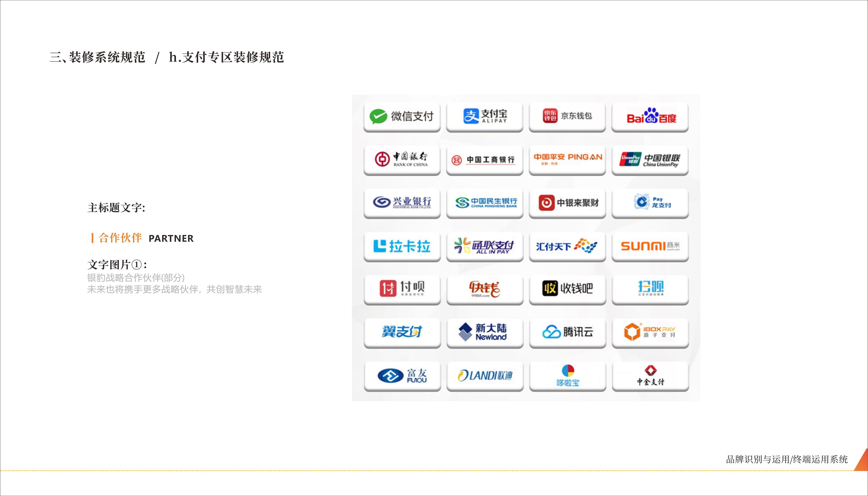Select the 中国工商银行 logo tile
Screen dimensions: 868x496
click(485, 160)
